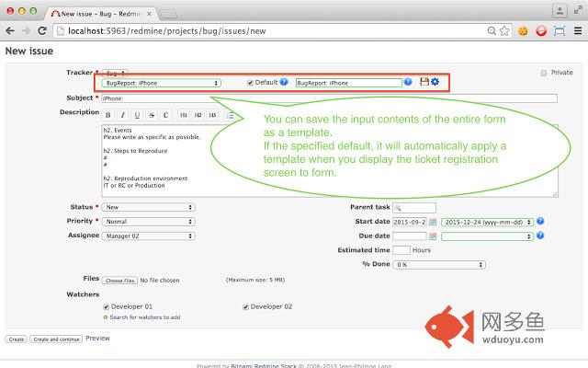Image resolution: width=588 pixels, height=368 pixels.
Task: Click the browser address bar URL
Action: [167, 30]
